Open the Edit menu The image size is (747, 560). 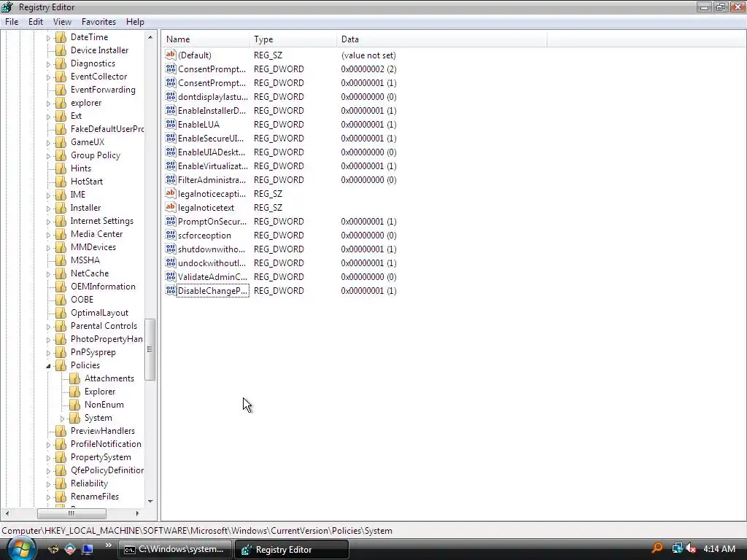35,22
